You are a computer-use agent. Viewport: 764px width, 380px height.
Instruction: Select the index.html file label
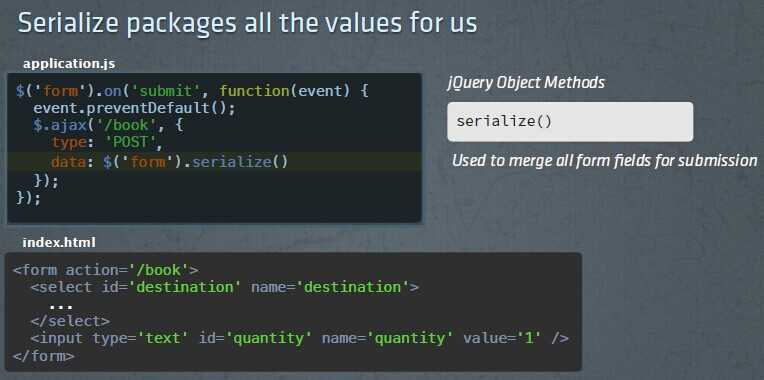(59, 242)
